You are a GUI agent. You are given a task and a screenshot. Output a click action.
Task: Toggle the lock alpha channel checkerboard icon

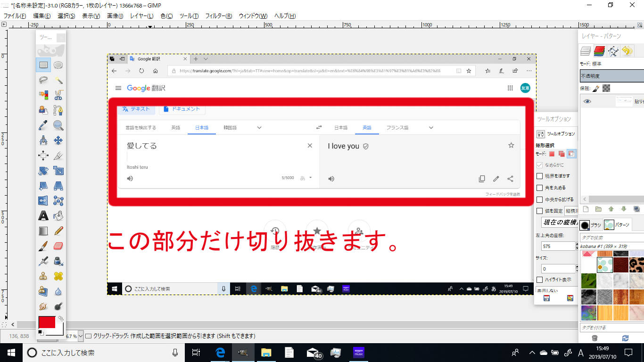tap(607, 88)
